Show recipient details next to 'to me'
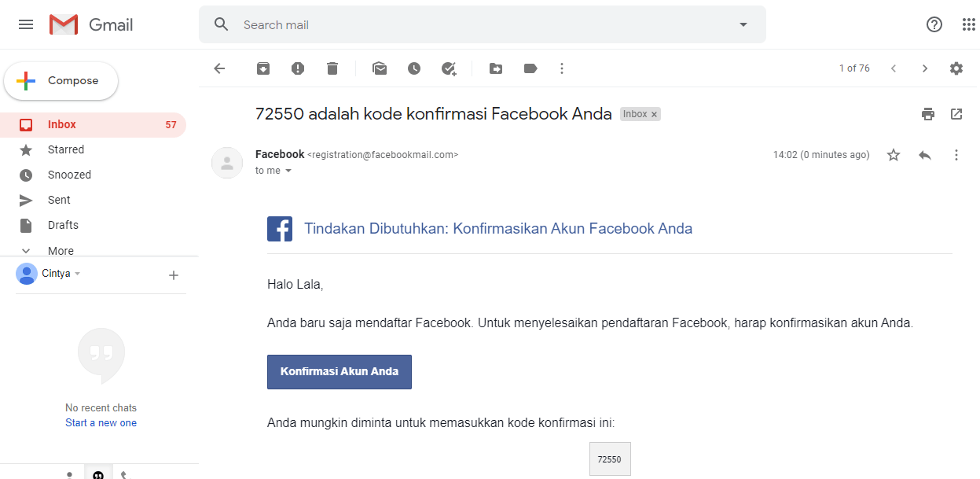The height and width of the screenshot is (479, 980). pos(288,171)
